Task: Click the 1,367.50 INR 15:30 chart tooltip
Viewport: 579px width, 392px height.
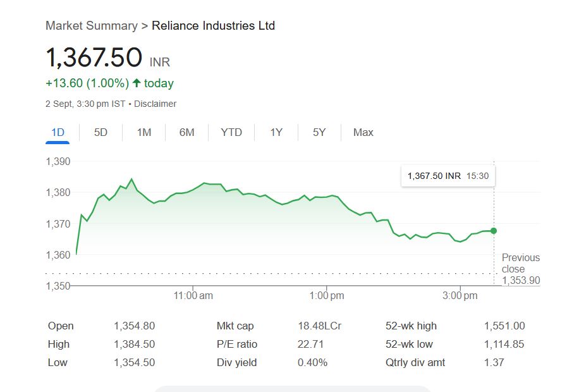Action: pyautogui.click(x=448, y=176)
